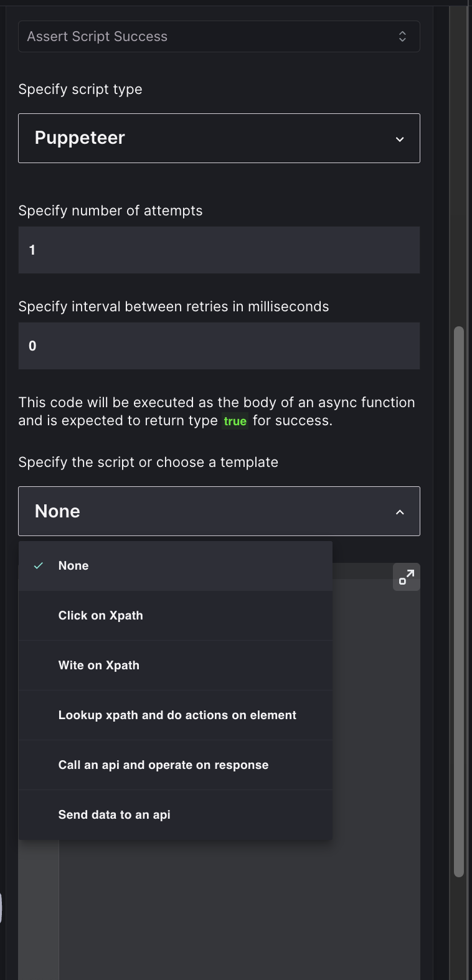Click the code editor gutter column
The width and height of the screenshot is (472, 980).
tap(40, 903)
